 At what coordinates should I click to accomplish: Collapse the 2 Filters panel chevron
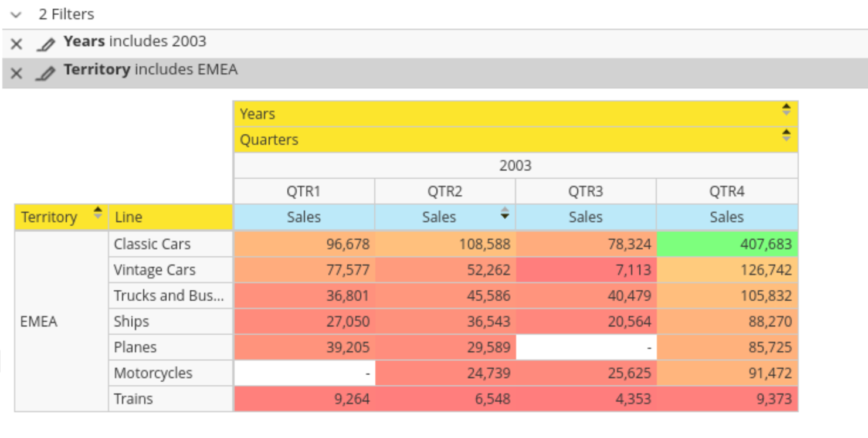pos(16,15)
